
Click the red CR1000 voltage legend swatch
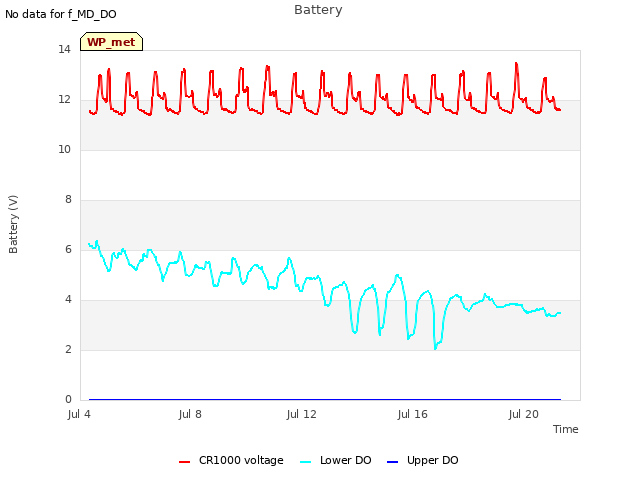[x=184, y=462]
